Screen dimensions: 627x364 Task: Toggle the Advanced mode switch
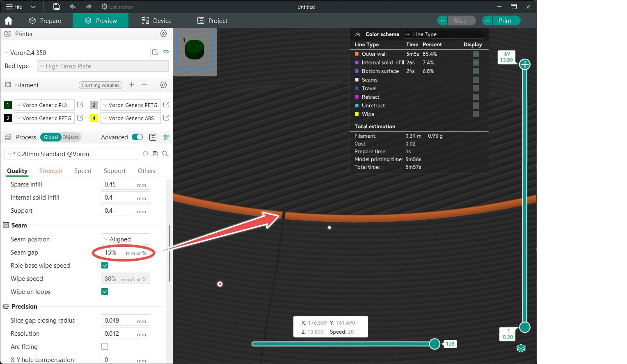coord(137,137)
